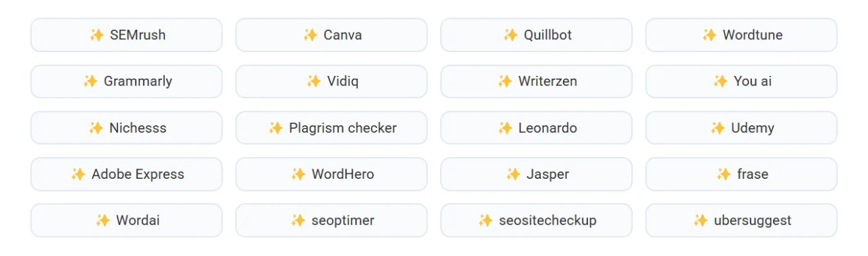Click the Nichesss button
The image size is (868, 256).
[x=127, y=127]
